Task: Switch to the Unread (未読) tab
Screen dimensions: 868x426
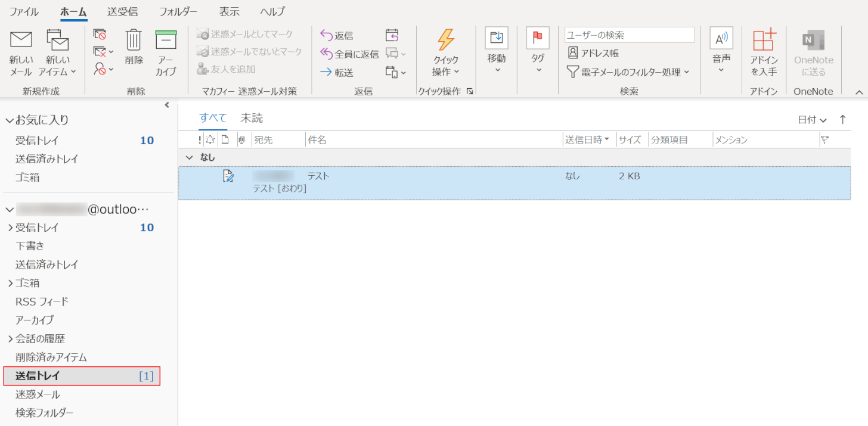Action: [x=251, y=118]
